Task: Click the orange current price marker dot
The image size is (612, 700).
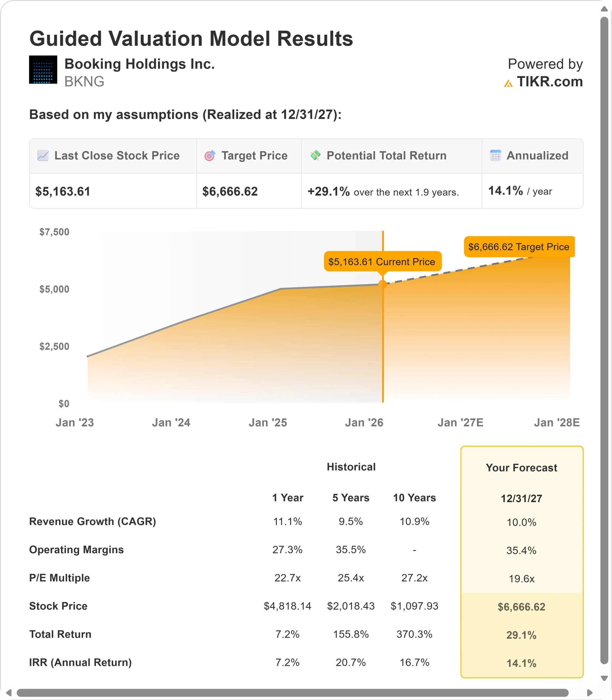Action: [x=382, y=284]
